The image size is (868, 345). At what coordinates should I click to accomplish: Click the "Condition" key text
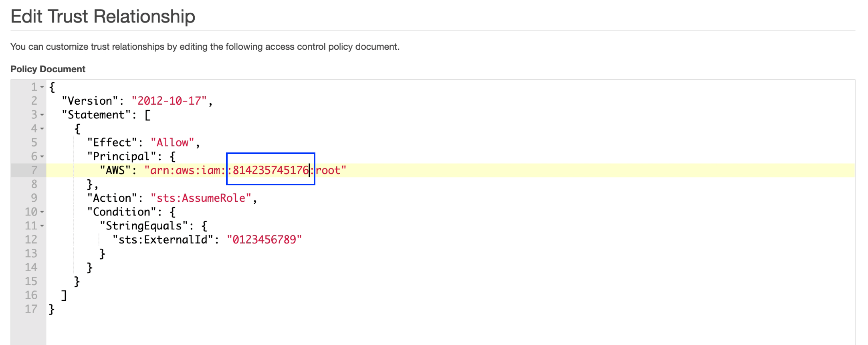click(122, 212)
